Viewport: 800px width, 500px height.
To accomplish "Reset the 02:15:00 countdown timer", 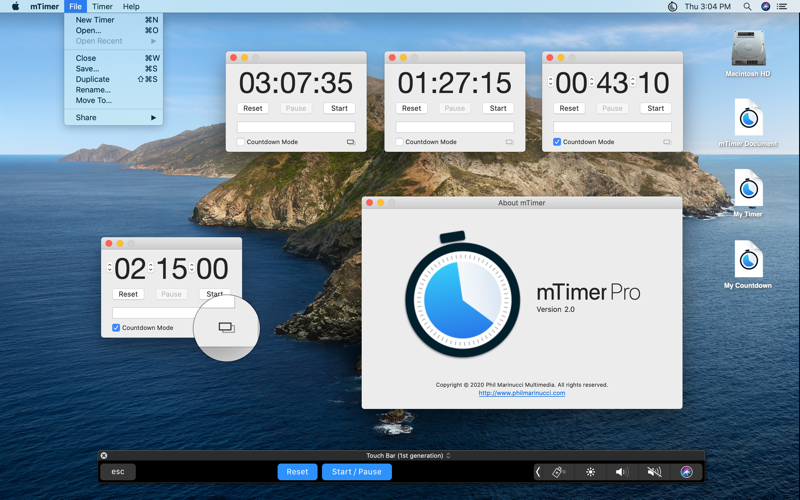I will pos(128,294).
